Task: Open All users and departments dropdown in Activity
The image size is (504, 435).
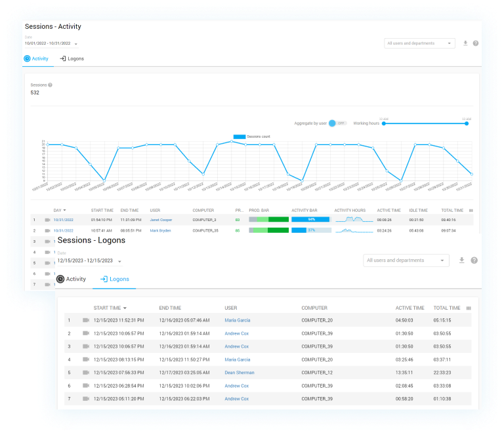Action: click(x=419, y=43)
